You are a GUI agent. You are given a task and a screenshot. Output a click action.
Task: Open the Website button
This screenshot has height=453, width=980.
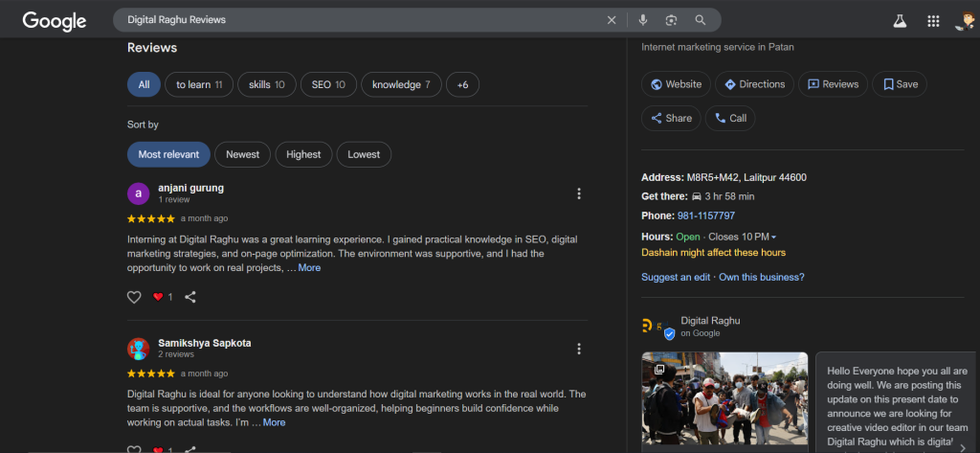[x=676, y=84]
